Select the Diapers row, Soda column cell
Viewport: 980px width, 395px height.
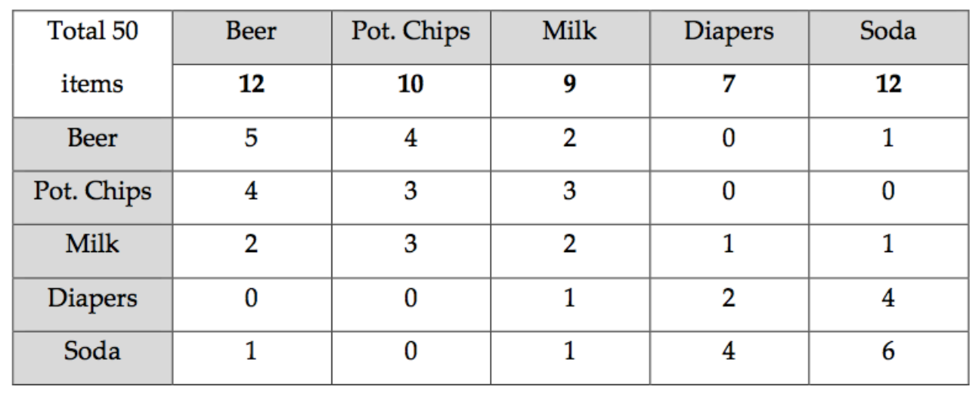click(888, 298)
